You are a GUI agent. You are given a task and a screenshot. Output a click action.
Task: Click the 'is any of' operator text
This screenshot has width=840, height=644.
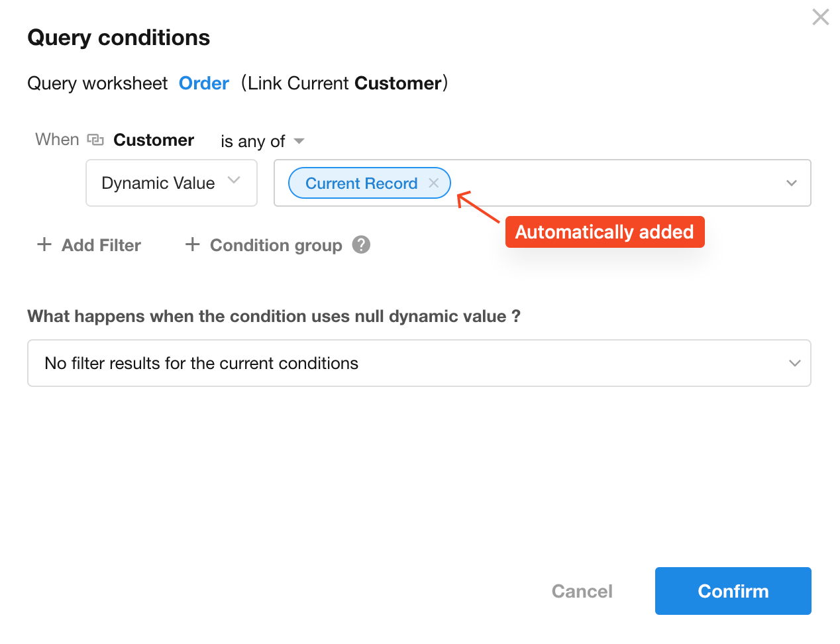[x=252, y=141]
